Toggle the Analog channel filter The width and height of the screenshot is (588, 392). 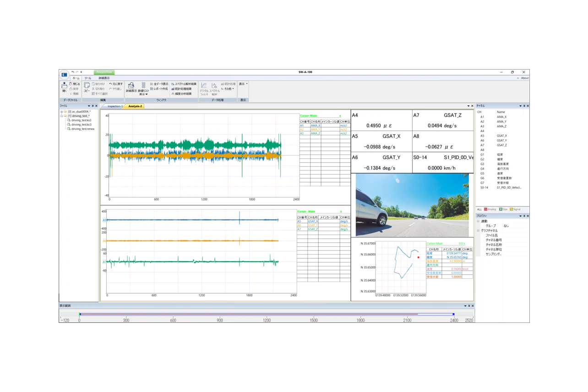tap(490, 209)
